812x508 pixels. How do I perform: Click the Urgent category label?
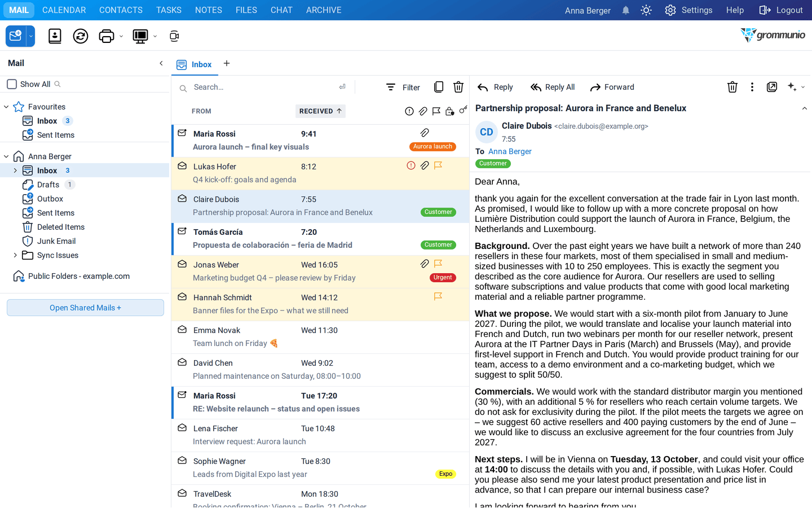pyautogui.click(x=443, y=278)
